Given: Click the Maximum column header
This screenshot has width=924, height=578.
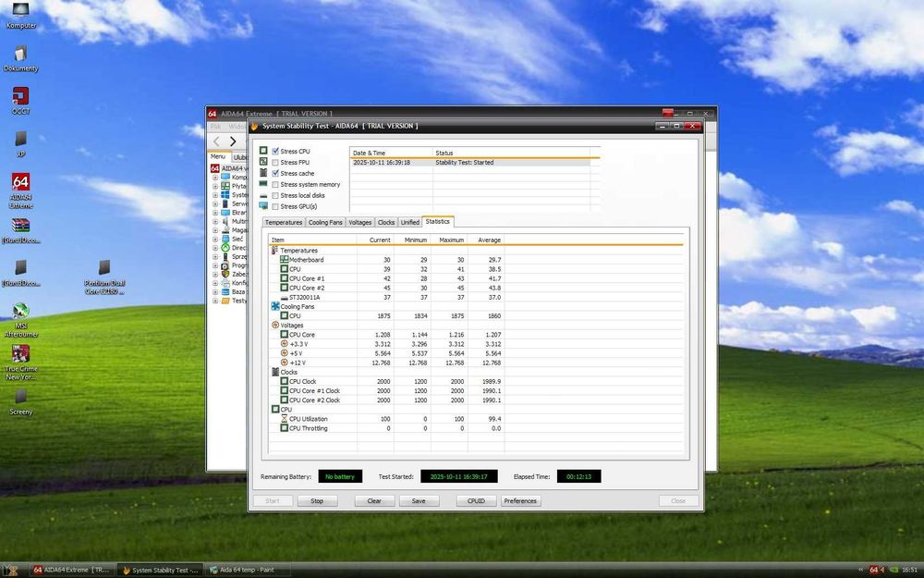Looking at the screenshot, I should point(449,240).
